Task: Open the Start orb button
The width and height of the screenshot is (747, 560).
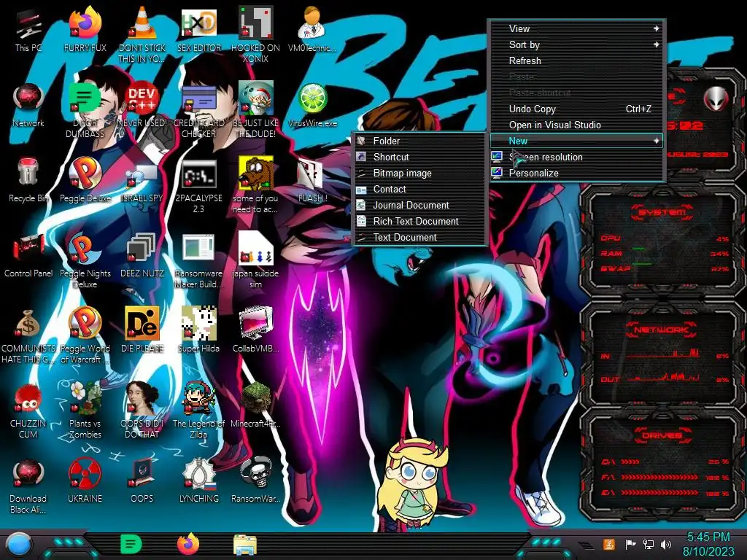Action: tap(18, 544)
